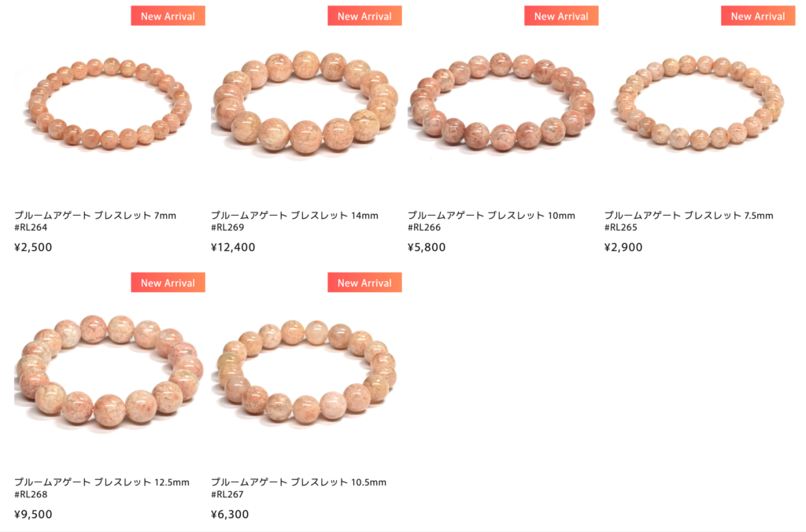
Task: Click the ¥2,900 price
Action: [x=623, y=247]
